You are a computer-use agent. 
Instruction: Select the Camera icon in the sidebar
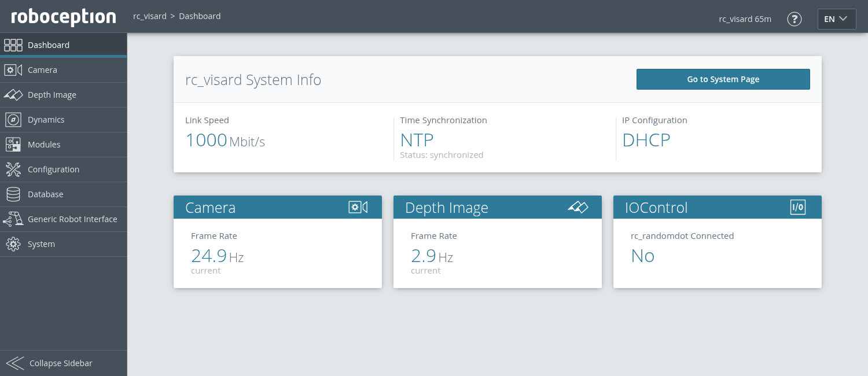click(13, 69)
